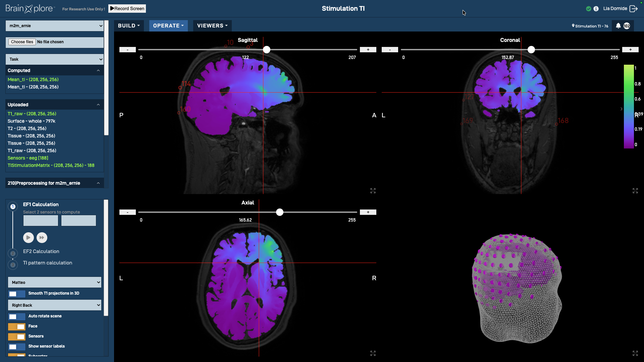Screen dimensions: 644x362
Task: Expand the Coronal viewer to fullscreen
Action: (x=635, y=191)
